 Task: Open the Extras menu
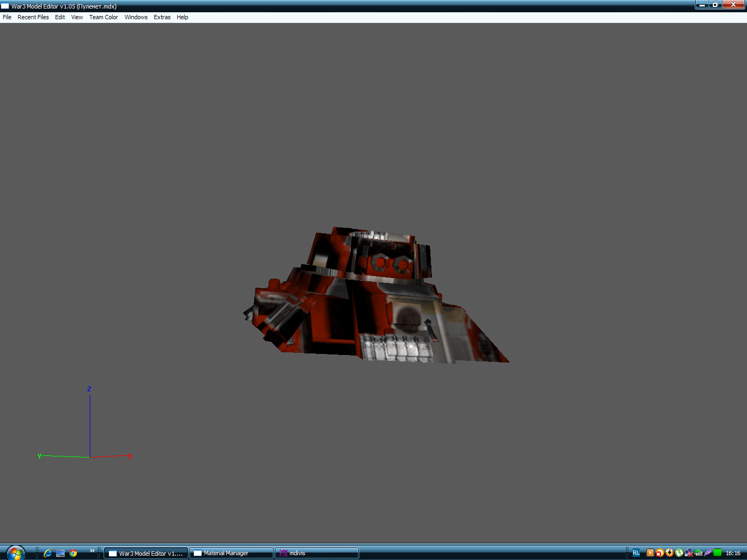162,17
